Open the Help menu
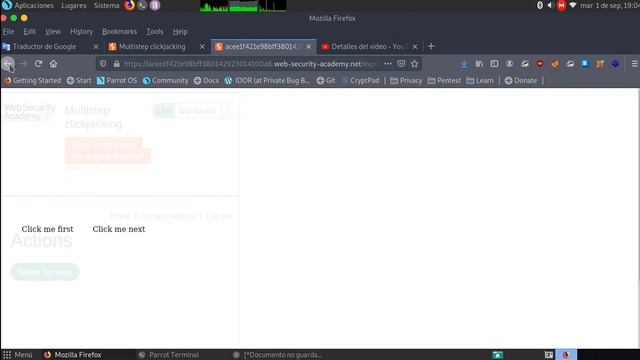The image size is (640, 360). (x=180, y=31)
